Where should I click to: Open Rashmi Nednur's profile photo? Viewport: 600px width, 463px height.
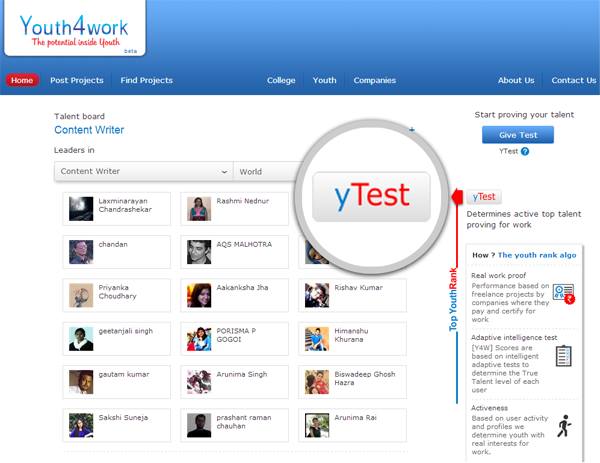coord(199,209)
